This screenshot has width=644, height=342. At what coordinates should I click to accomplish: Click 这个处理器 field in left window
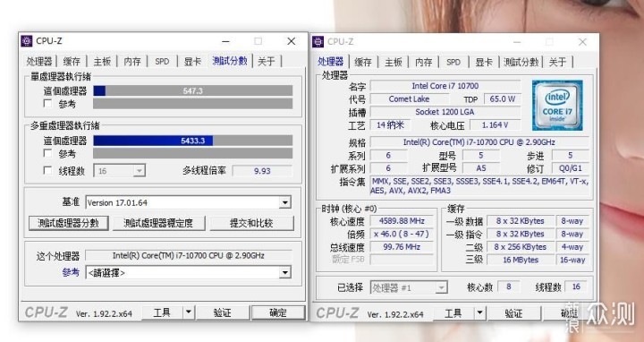[x=189, y=255]
